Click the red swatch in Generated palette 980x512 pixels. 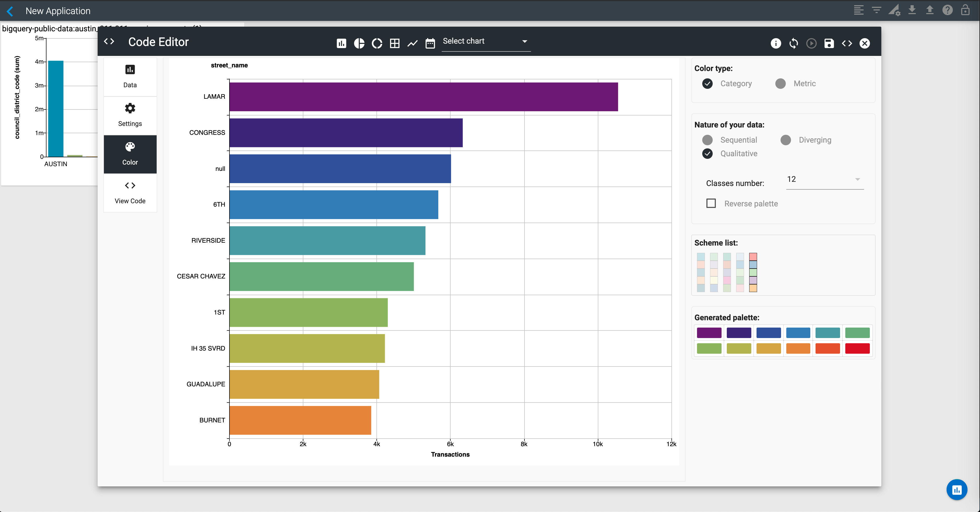tap(857, 348)
